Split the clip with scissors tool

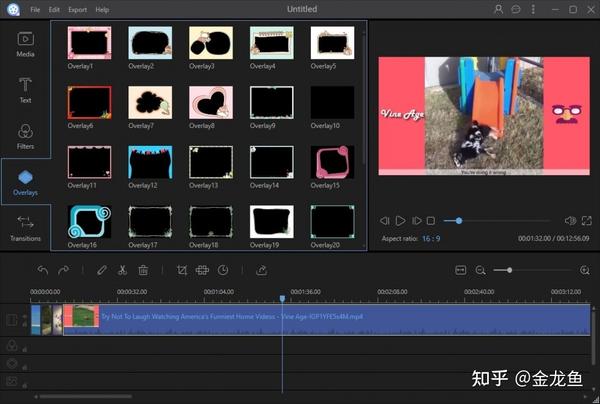[122, 270]
